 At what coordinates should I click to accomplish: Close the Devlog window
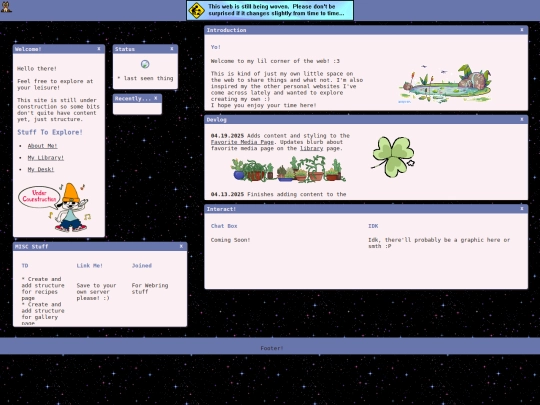pyautogui.click(x=522, y=119)
